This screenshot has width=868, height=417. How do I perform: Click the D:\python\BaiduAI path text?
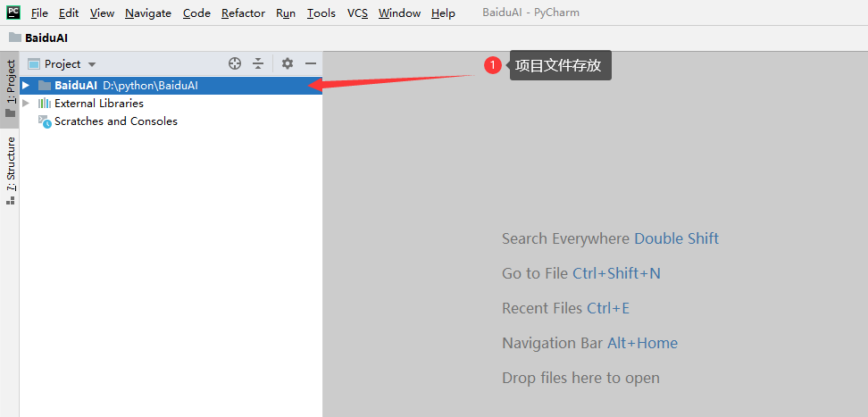tap(151, 86)
